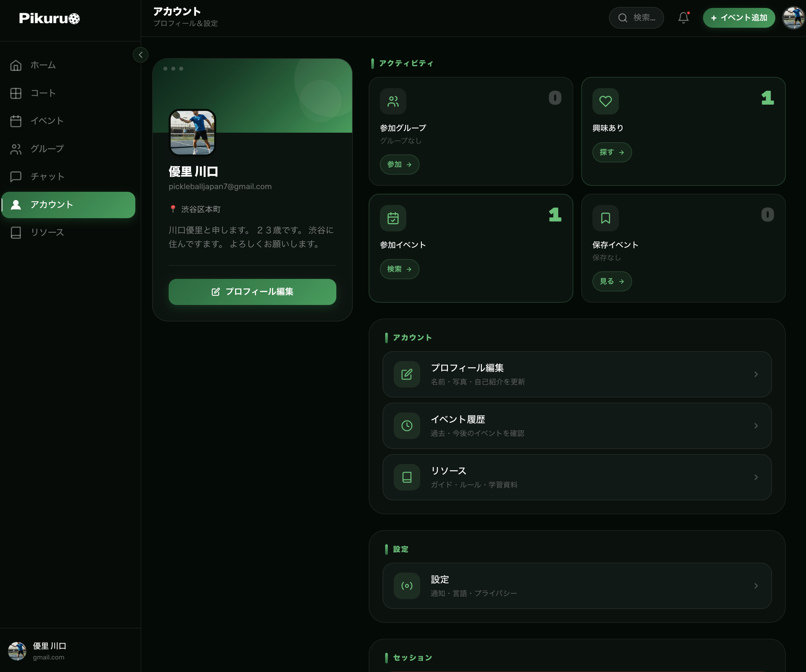This screenshot has height=672, width=806.
Task: Click the sidebar footer user avatar
Action: 17,651
